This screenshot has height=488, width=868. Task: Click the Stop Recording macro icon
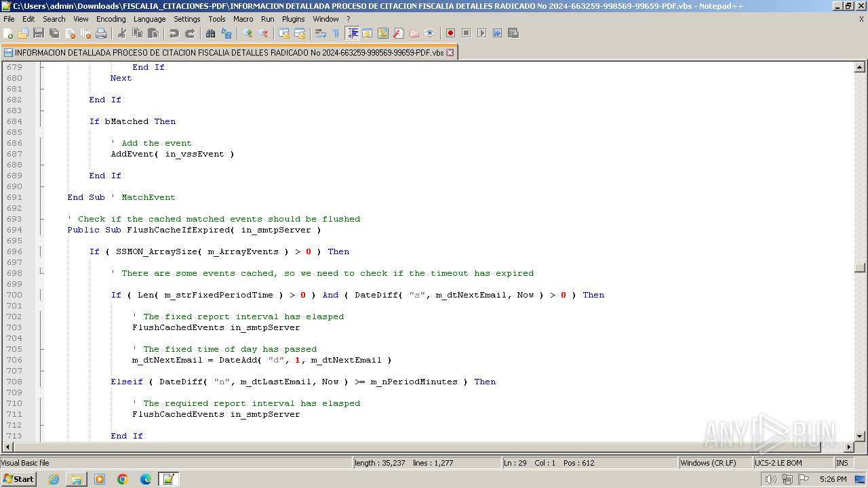click(x=466, y=33)
